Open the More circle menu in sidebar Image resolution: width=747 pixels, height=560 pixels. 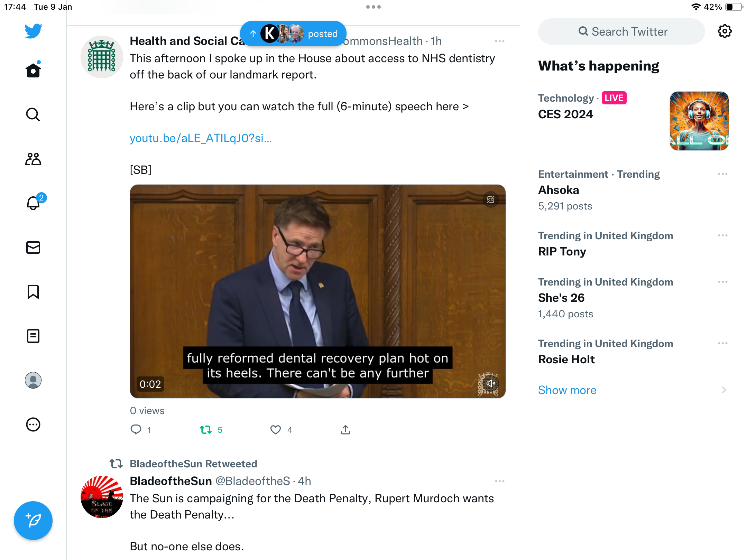coord(33,424)
